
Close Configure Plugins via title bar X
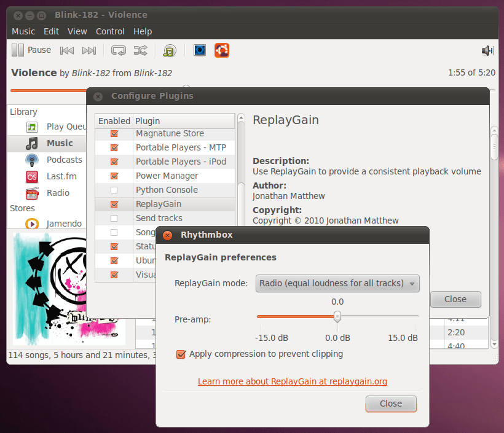[98, 96]
